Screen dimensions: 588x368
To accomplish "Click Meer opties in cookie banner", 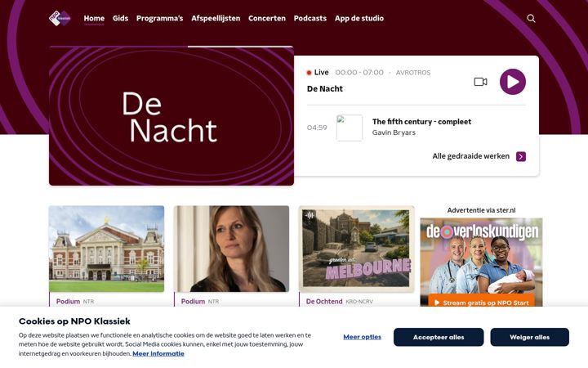I will (363, 337).
